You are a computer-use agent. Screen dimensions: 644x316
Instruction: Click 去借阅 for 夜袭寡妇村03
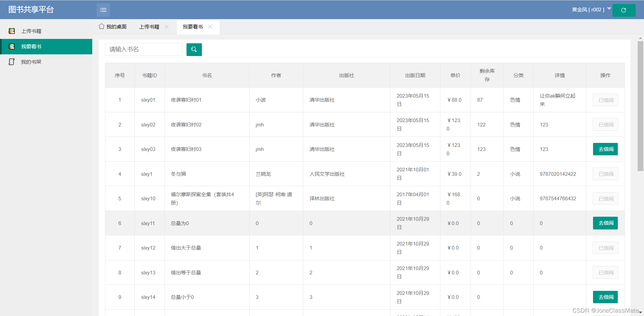coord(605,149)
